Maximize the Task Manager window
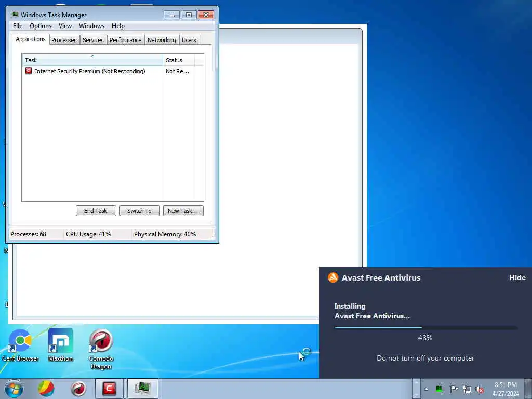Image resolution: width=532 pixels, height=399 pixels. tap(189, 15)
